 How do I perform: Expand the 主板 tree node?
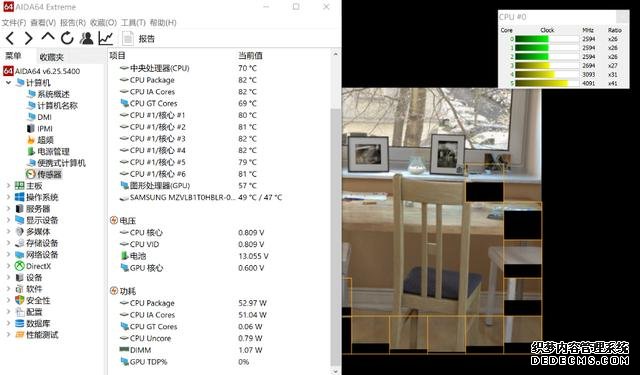coord(8,186)
